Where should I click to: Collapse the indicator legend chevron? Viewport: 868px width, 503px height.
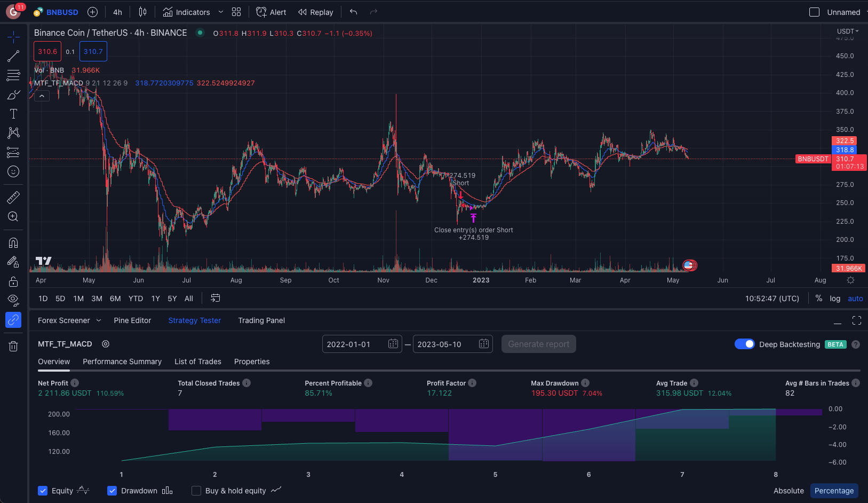coord(42,96)
